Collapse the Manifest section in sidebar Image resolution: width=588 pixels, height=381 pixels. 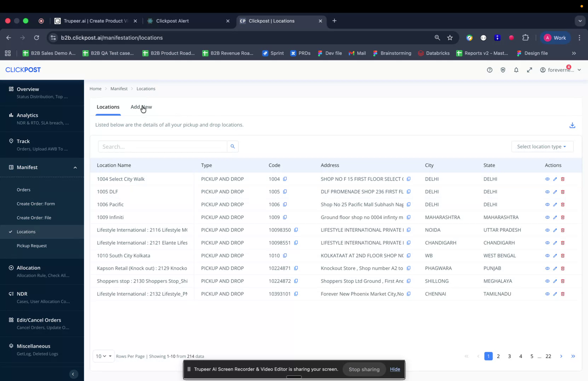pos(75,168)
